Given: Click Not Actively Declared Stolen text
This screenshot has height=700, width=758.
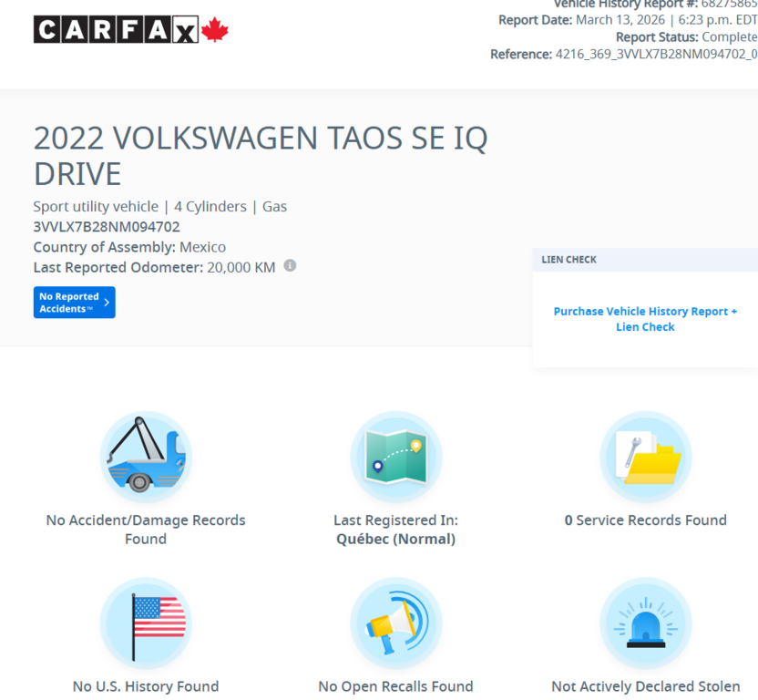Looking at the screenshot, I should (645, 685).
